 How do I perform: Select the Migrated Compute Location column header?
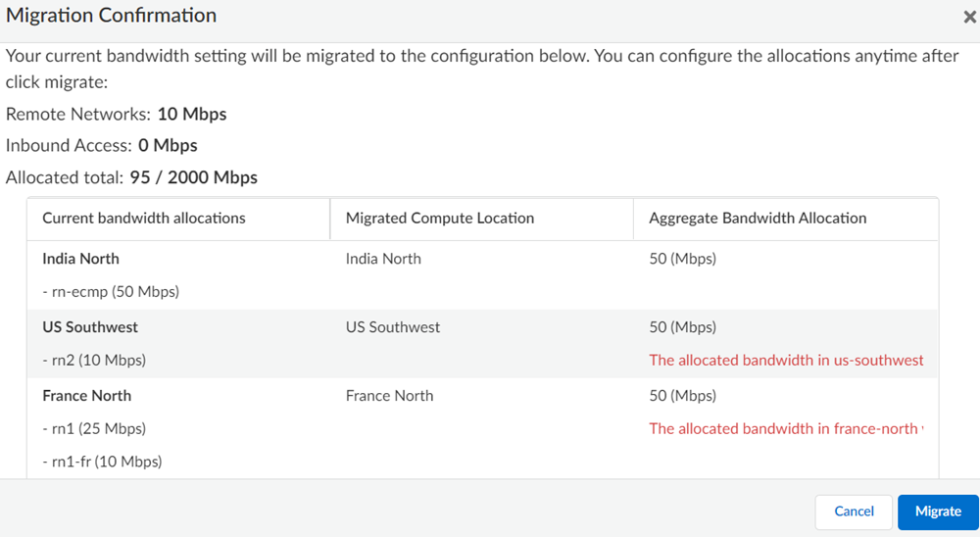(440, 219)
